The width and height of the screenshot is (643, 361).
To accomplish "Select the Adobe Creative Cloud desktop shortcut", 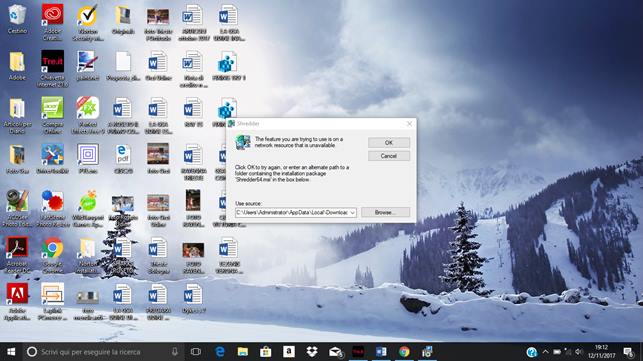I will 52,22.
